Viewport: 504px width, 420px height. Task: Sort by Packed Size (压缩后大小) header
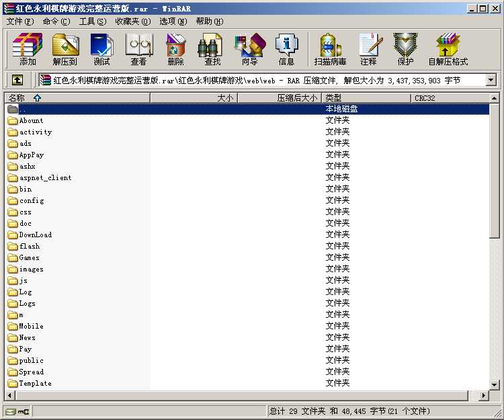pyautogui.click(x=280, y=98)
